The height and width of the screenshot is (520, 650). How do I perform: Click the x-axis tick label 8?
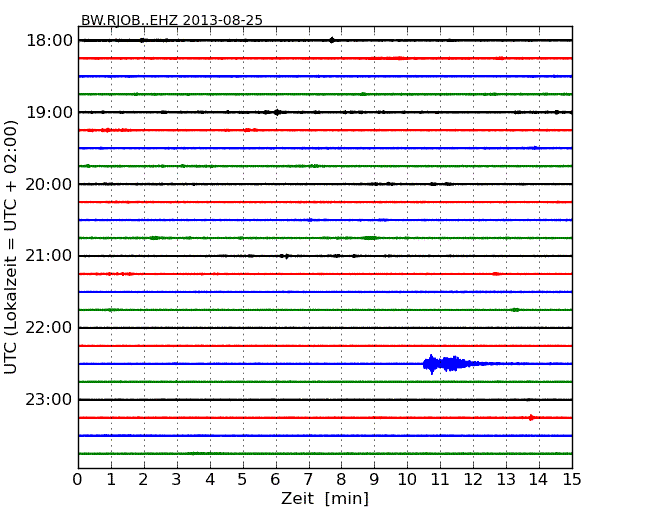[342, 480]
